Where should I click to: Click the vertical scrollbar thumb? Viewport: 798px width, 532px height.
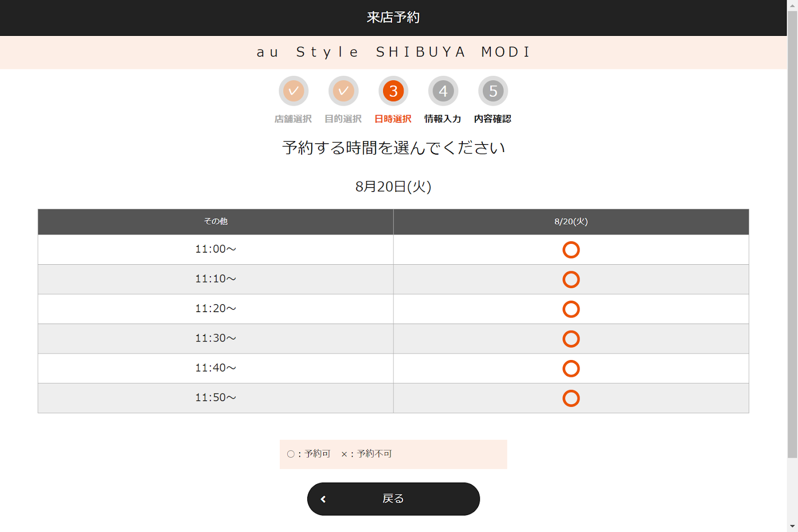(792, 234)
